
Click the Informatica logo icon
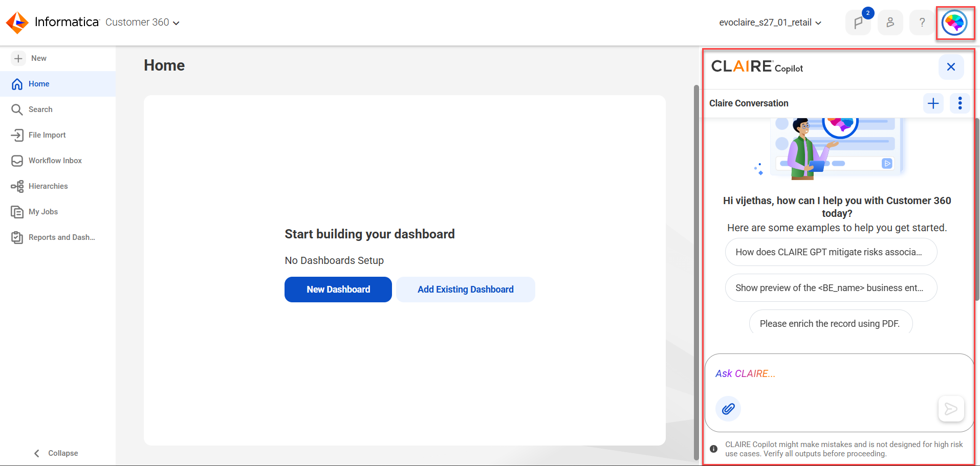tap(17, 23)
